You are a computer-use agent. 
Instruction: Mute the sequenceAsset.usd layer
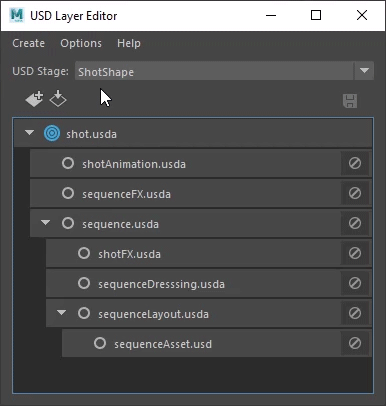tap(355, 343)
